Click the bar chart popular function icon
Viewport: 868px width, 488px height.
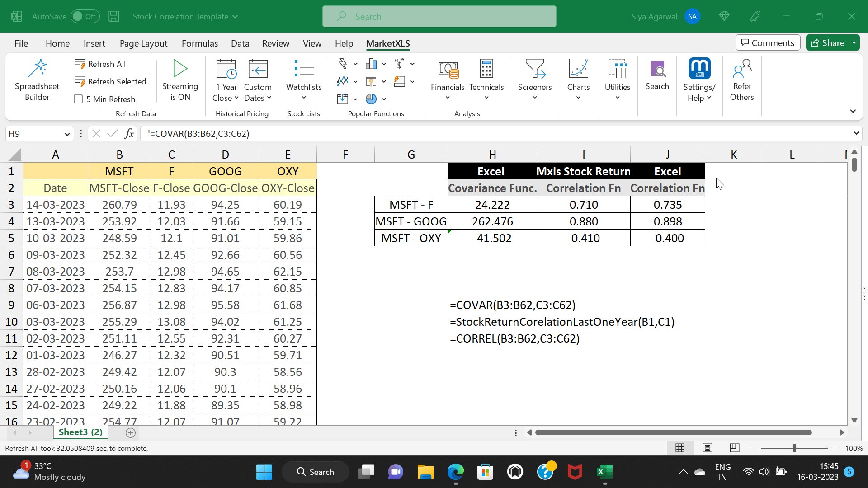click(x=371, y=64)
